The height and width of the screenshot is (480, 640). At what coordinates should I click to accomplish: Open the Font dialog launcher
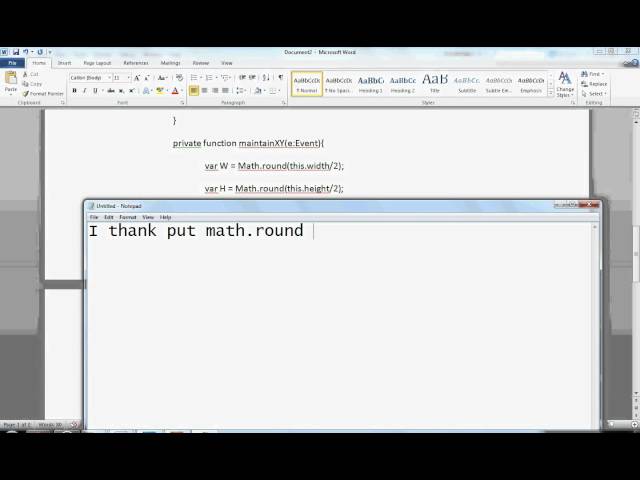click(182, 103)
